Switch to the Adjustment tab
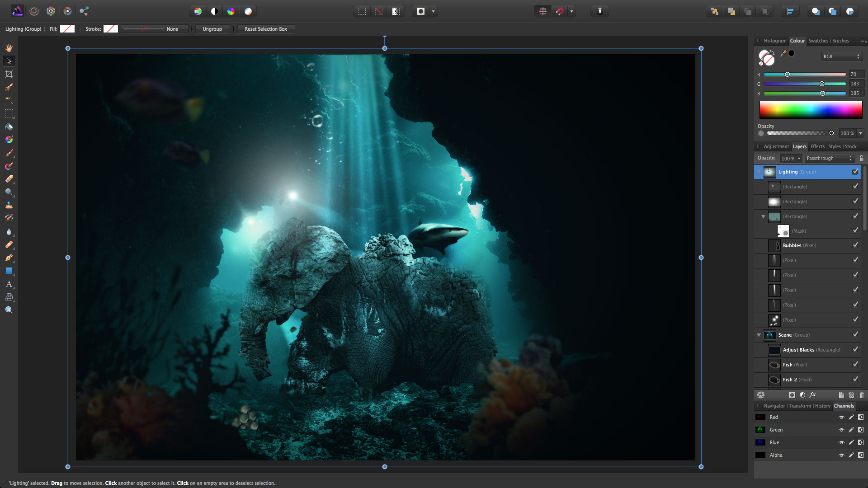Image resolution: width=868 pixels, height=488 pixels. click(776, 146)
